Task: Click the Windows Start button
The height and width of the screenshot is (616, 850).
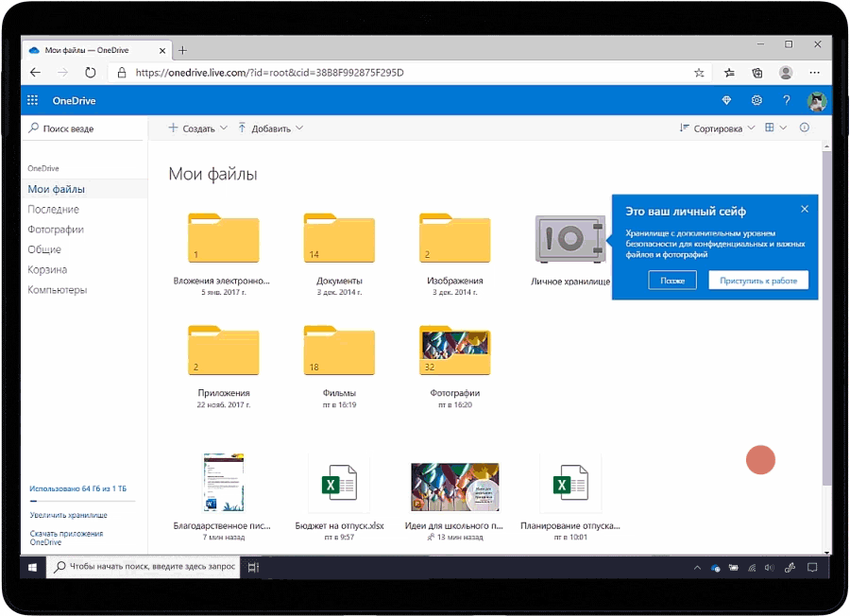Action: pos(32,568)
